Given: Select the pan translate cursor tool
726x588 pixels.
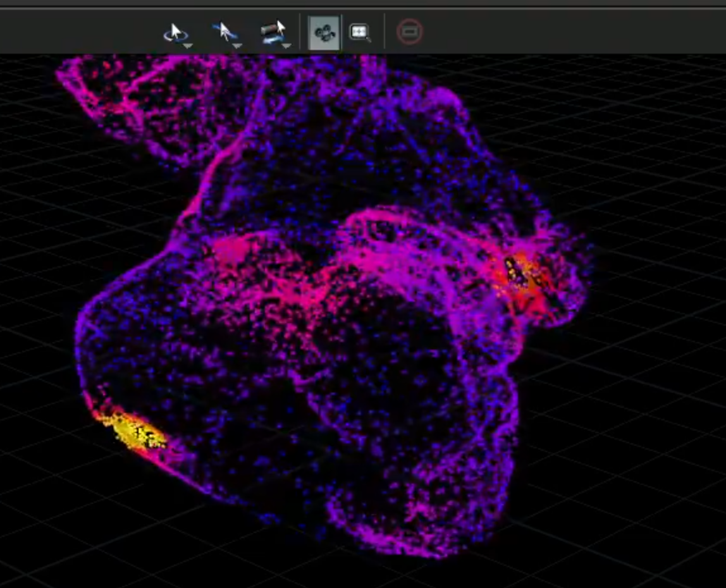Looking at the screenshot, I should 225,32.
